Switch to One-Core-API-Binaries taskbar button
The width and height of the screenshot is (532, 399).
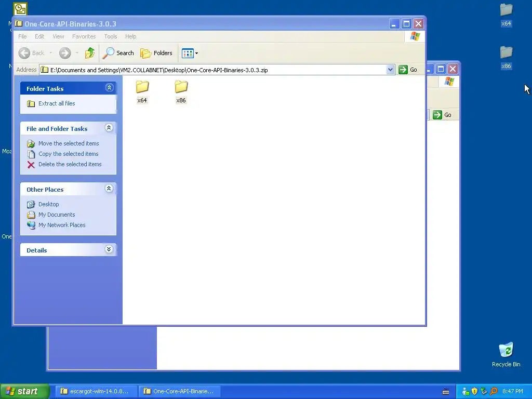pyautogui.click(x=179, y=391)
